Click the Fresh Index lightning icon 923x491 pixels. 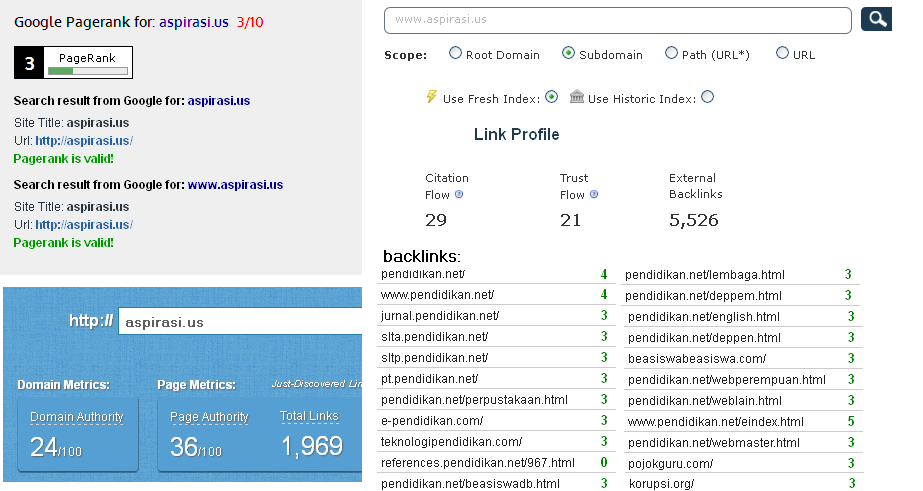(432, 97)
